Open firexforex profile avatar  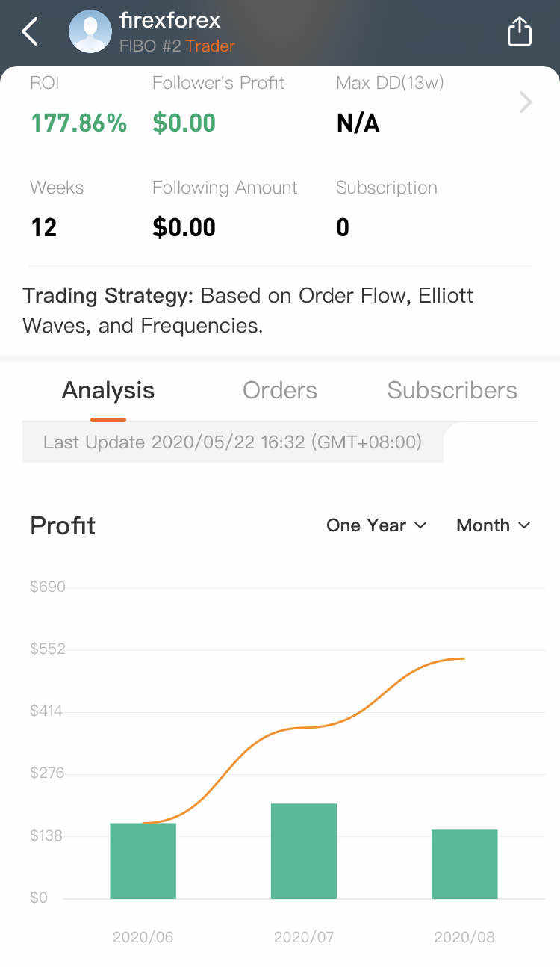90,31
